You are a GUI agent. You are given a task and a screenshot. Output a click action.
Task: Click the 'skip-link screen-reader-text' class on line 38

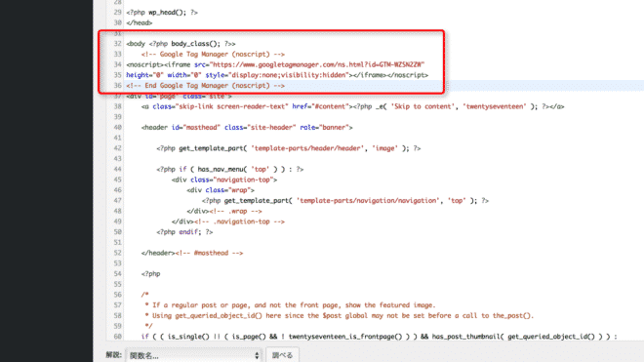tap(231, 106)
